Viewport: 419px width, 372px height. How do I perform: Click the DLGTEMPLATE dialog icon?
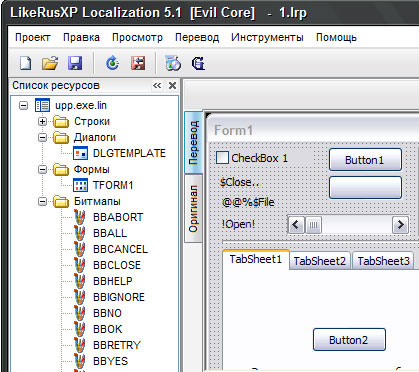(80, 153)
